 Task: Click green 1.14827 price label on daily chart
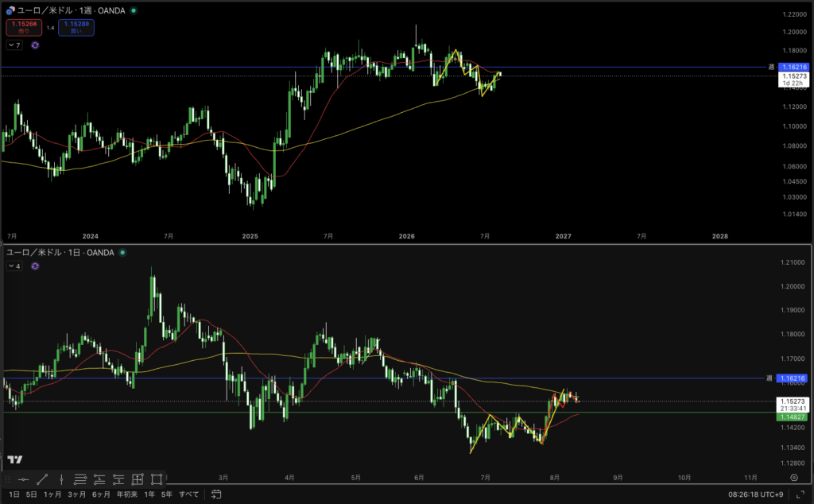click(793, 417)
